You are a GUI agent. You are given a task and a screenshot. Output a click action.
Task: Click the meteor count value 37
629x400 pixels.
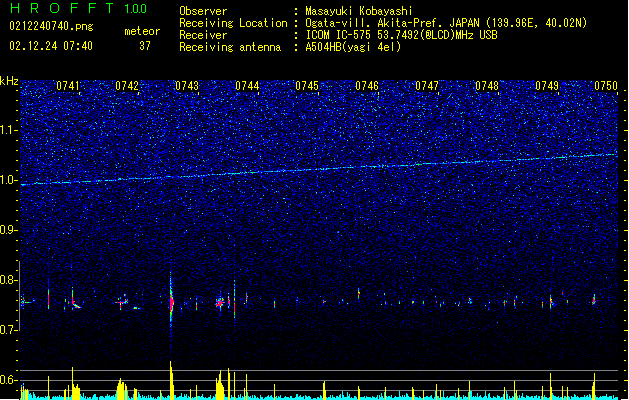[x=145, y=46]
